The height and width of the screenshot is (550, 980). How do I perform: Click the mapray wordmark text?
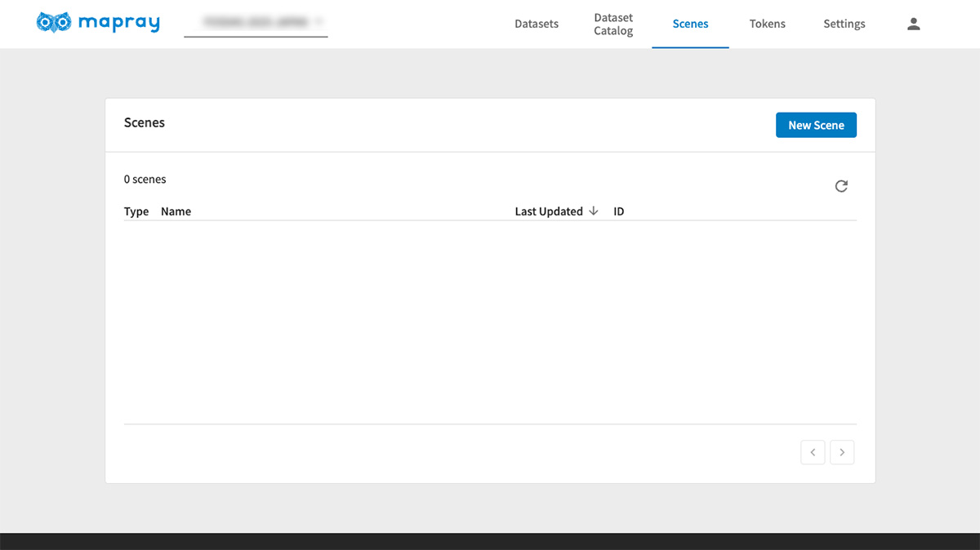coord(119,23)
